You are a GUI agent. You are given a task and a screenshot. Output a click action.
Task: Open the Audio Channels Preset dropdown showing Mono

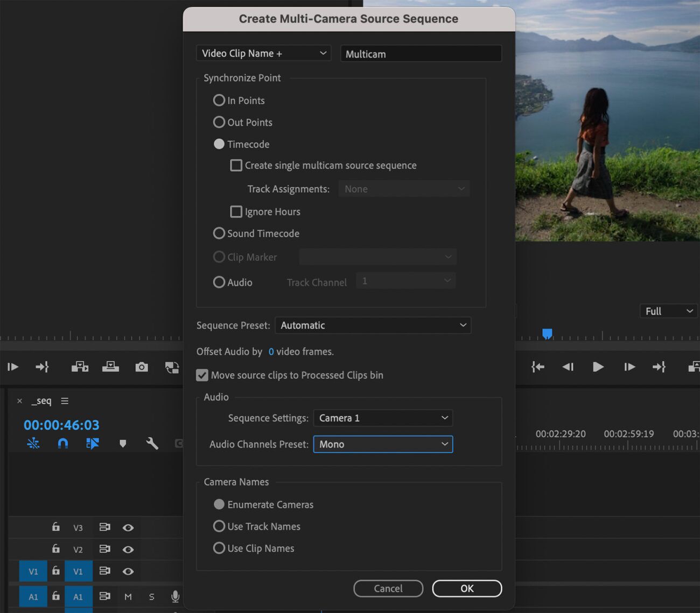click(x=383, y=444)
